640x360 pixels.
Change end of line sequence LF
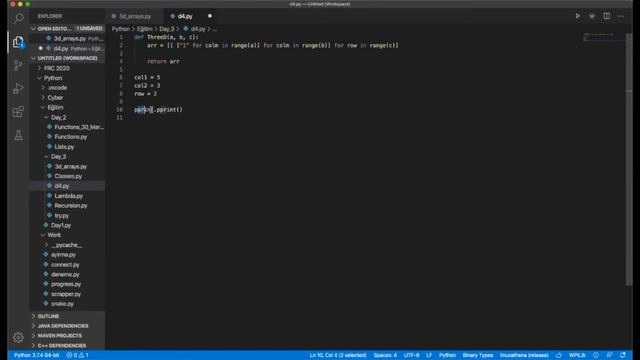429,355
